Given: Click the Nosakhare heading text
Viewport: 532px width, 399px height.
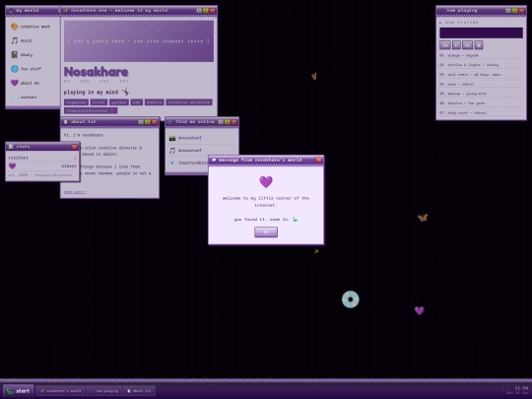Looking at the screenshot, I should point(96,72).
